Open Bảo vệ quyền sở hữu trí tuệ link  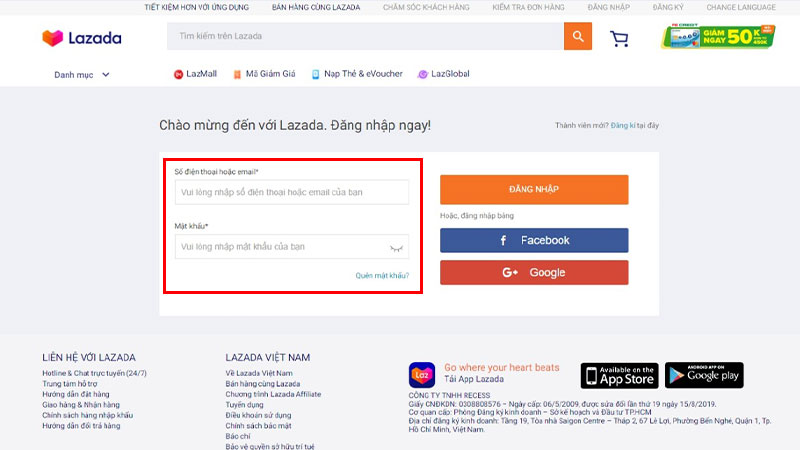270,446
